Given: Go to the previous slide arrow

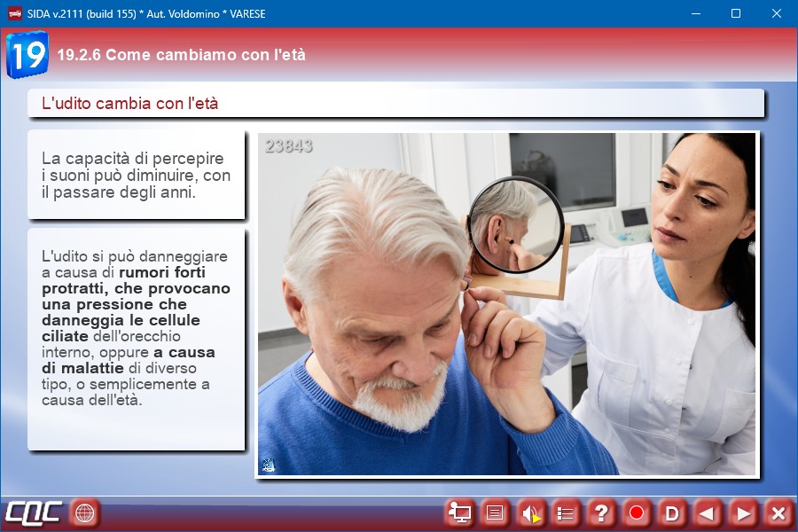Looking at the screenshot, I should 707,512.
